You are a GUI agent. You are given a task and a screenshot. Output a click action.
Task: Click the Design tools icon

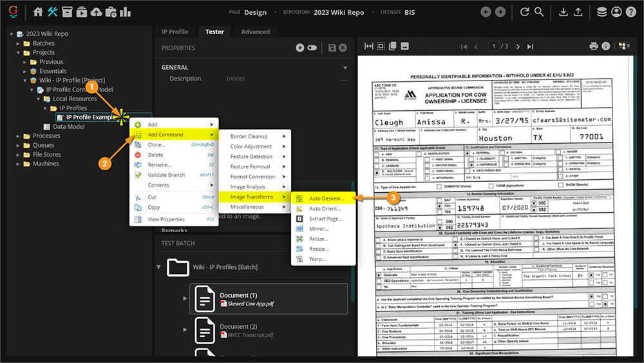(x=53, y=12)
